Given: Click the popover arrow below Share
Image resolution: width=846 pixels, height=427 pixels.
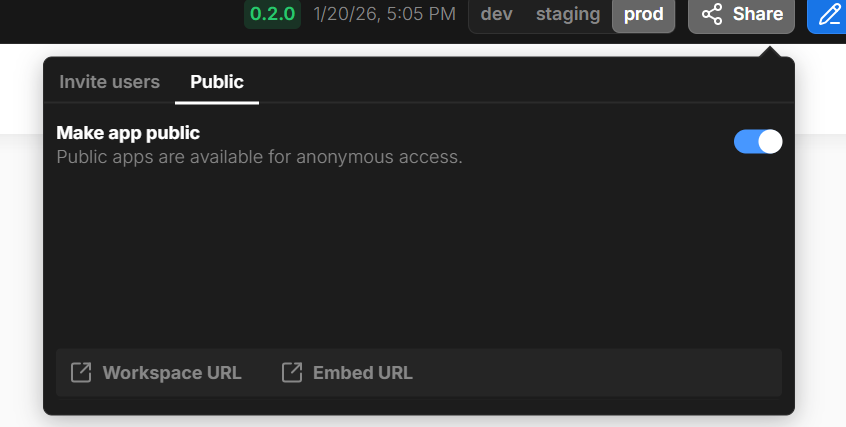Looking at the screenshot, I should click(769, 51).
